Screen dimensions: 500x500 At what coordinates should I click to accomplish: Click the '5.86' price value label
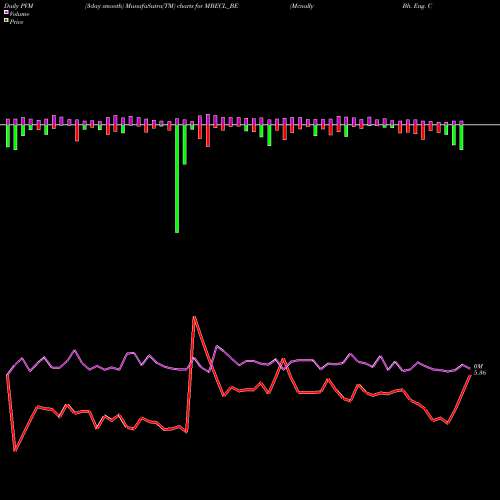(x=480, y=373)
